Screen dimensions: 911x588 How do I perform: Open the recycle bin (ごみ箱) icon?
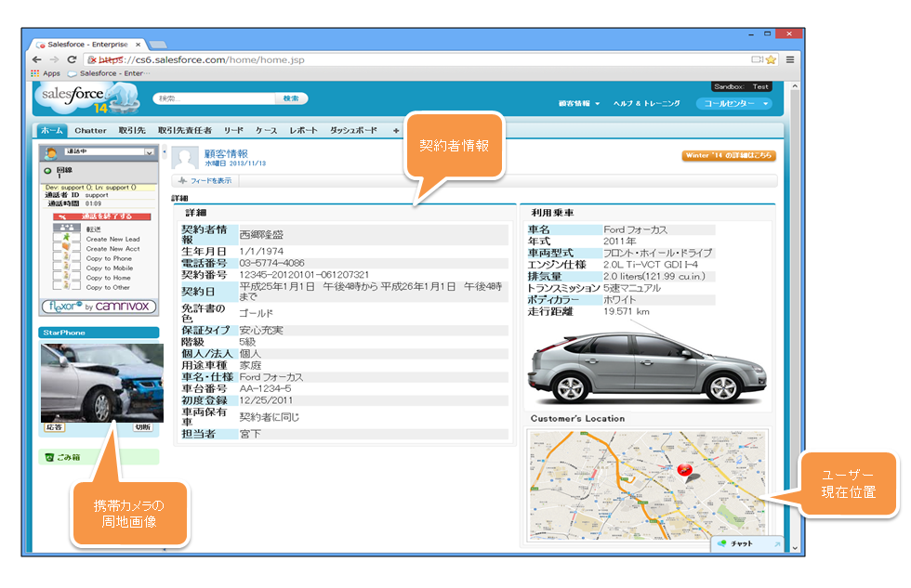[x=49, y=457]
